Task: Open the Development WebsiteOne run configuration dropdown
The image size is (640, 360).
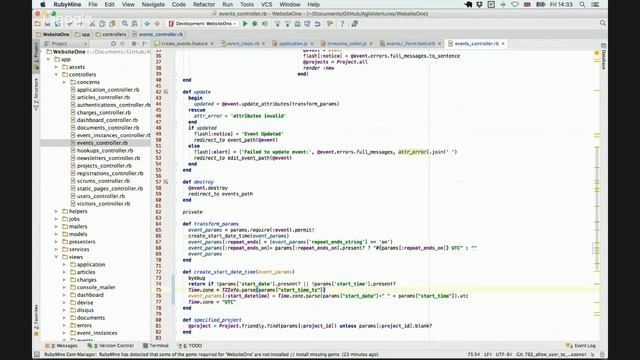Action: (x=202, y=24)
